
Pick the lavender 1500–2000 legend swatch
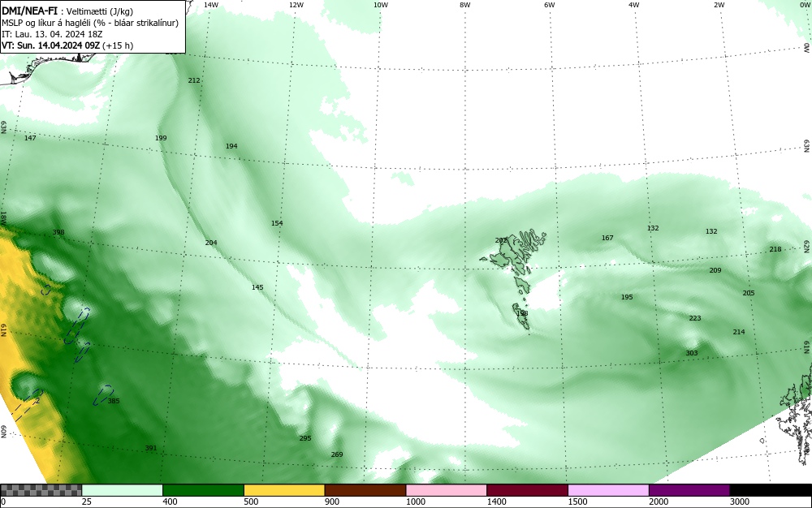click(x=608, y=490)
